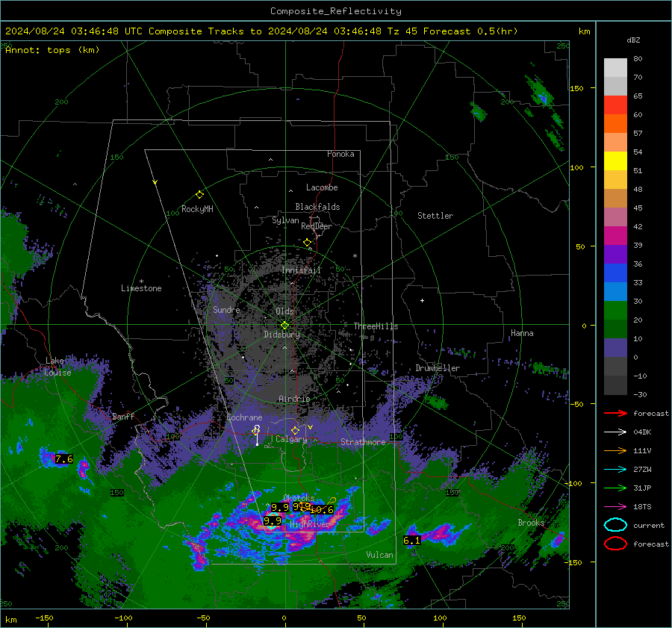Click the Innisfail city label

coord(302,270)
